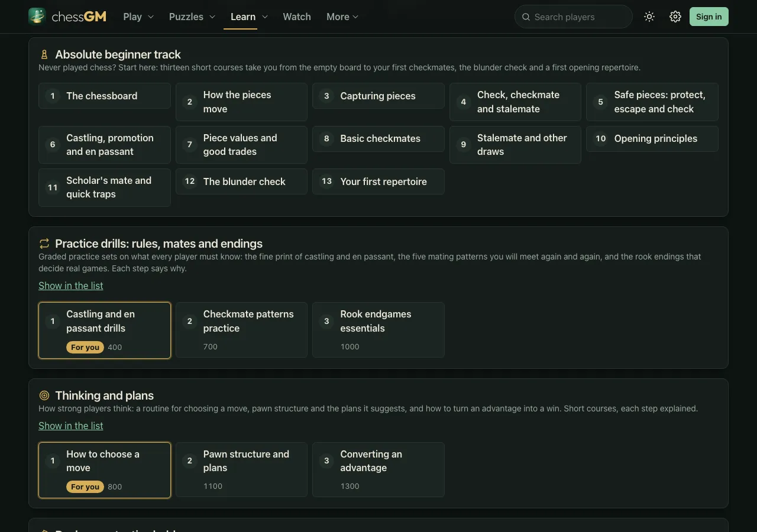Click the search magnifier icon
Viewport: 757px width, 532px height.
point(526,17)
